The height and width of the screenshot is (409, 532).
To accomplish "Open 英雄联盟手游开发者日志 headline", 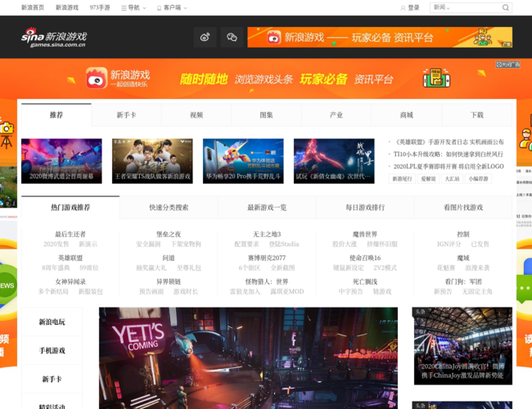I will click(x=449, y=142).
